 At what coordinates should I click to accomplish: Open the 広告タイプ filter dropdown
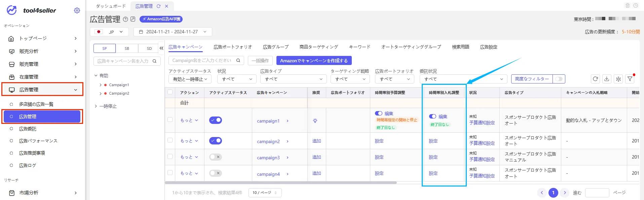294,79
